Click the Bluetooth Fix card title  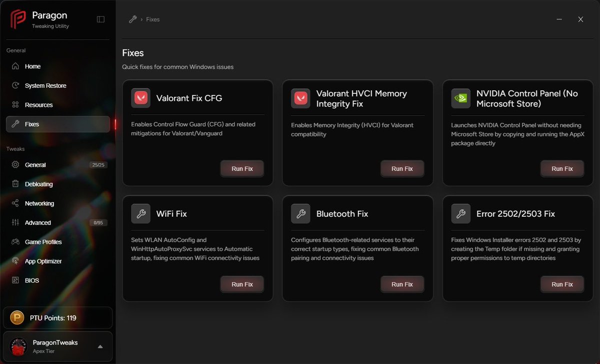tap(342, 214)
